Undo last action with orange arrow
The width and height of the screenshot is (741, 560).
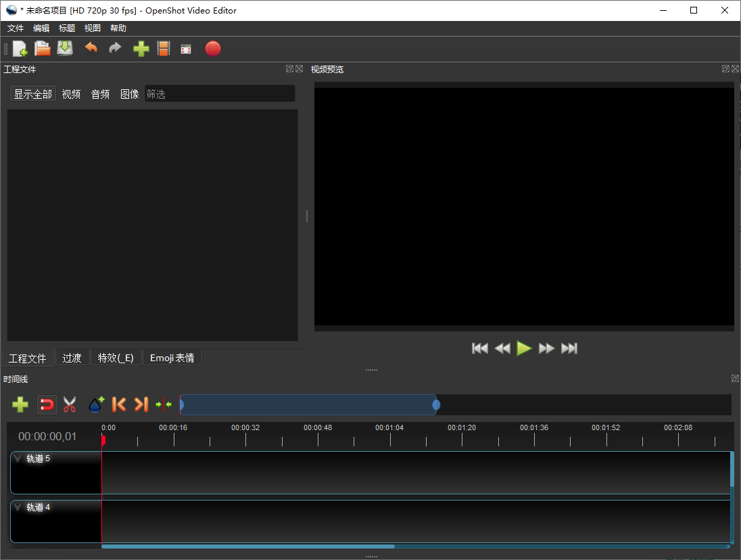tap(91, 48)
